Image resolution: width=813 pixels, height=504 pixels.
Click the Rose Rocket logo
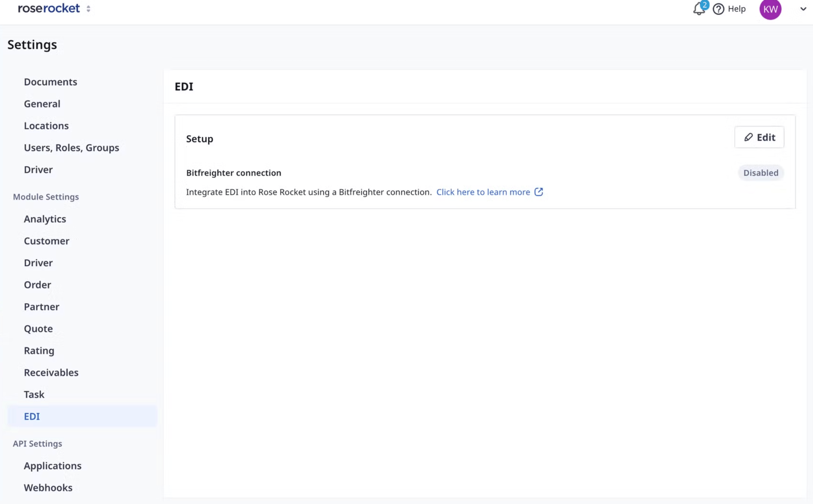coord(49,8)
